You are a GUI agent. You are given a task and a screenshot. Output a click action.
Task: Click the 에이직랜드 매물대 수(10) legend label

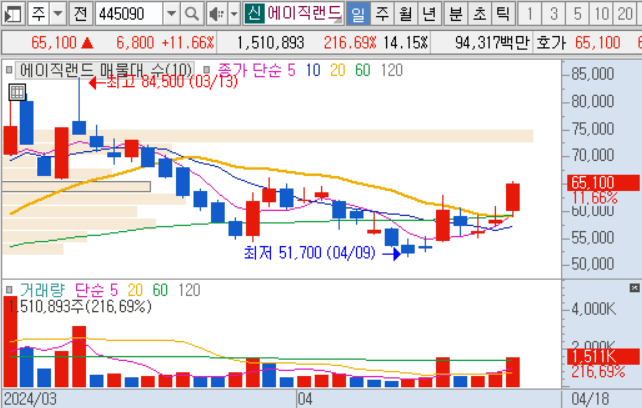point(106,70)
